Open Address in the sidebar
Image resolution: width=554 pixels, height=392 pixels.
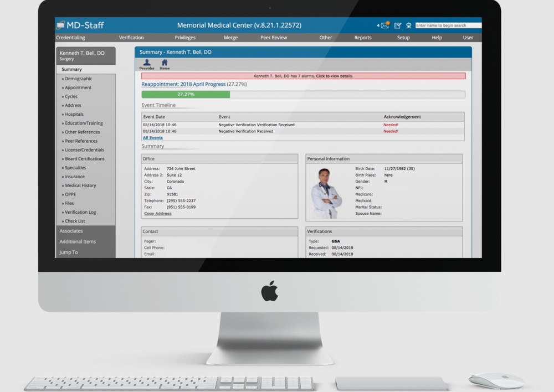[73, 105]
